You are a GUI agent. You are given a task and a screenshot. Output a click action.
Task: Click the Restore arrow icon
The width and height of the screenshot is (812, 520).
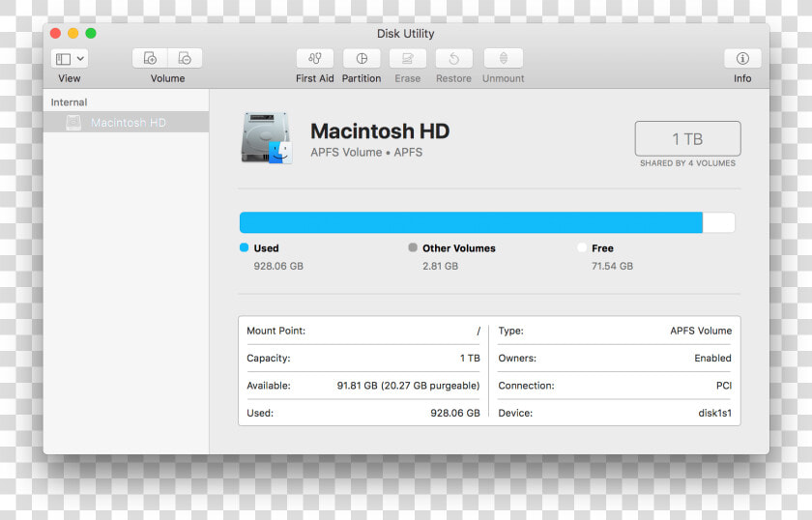453,59
